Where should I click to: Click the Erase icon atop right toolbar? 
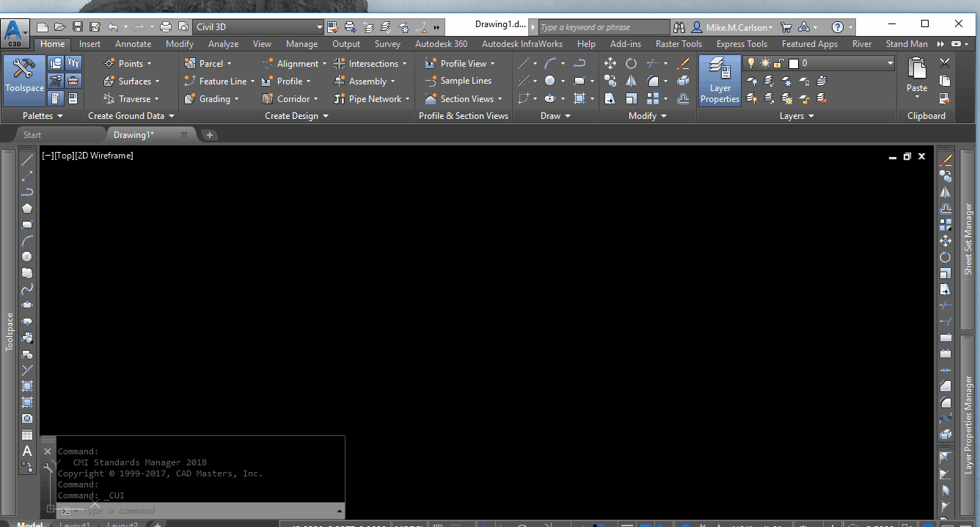pyautogui.click(x=946, y=159)
